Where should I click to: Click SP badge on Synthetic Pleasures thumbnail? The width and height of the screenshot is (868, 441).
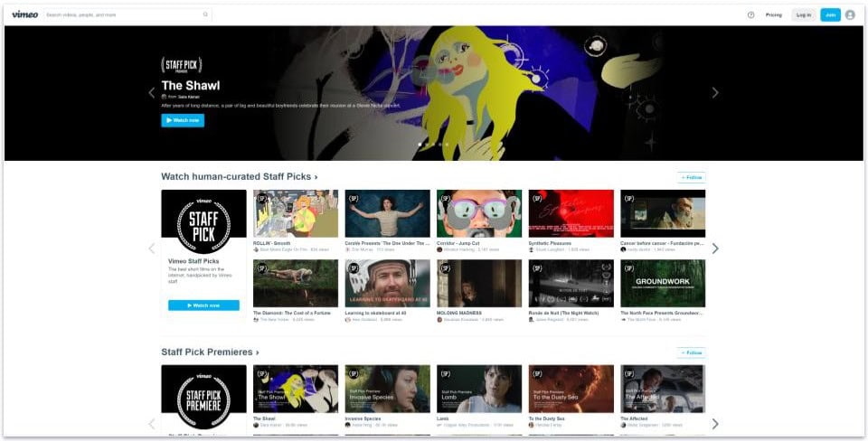pyautogui.click(x=537, y=198)
